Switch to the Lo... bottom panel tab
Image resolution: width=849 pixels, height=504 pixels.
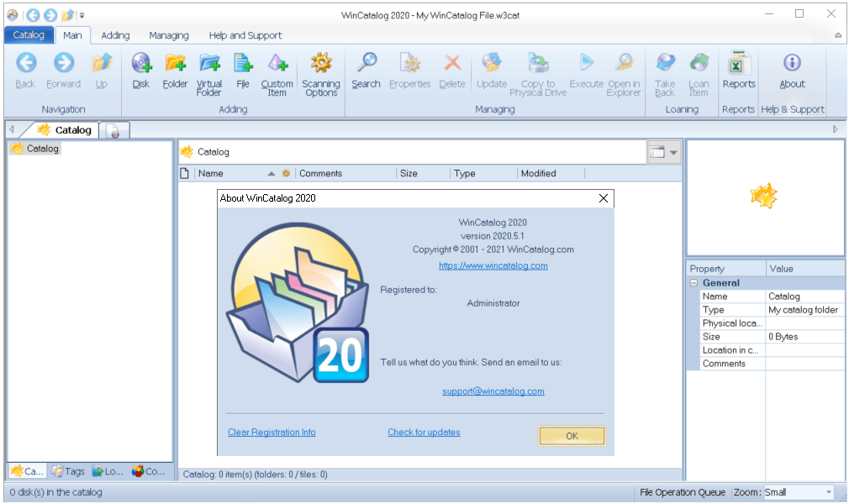[108, 471]
